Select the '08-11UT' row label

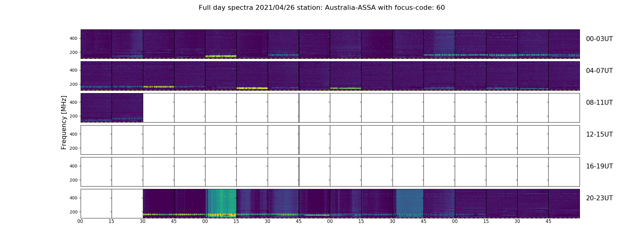pyautogui.click(x=599, y=103)
